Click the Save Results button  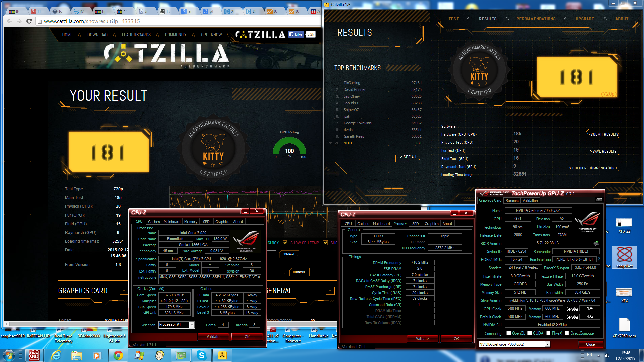pyautogui.click(x=603, y=151)
